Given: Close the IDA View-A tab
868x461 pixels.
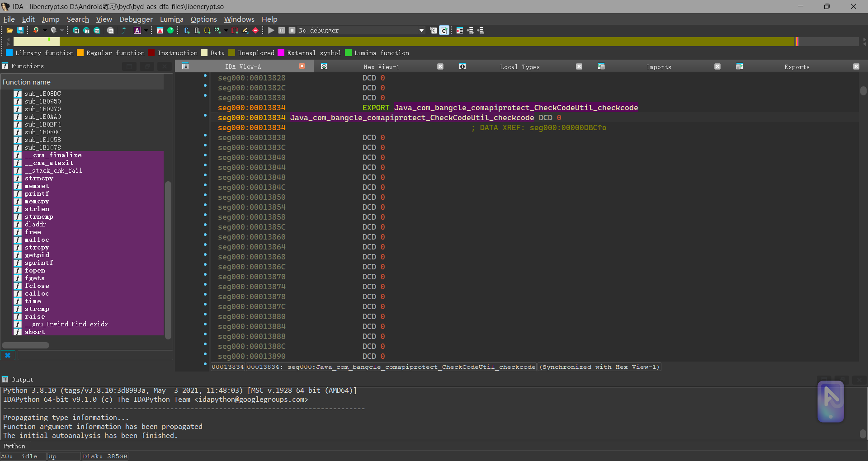Looking at the screenshot, I should coord(302,66).
